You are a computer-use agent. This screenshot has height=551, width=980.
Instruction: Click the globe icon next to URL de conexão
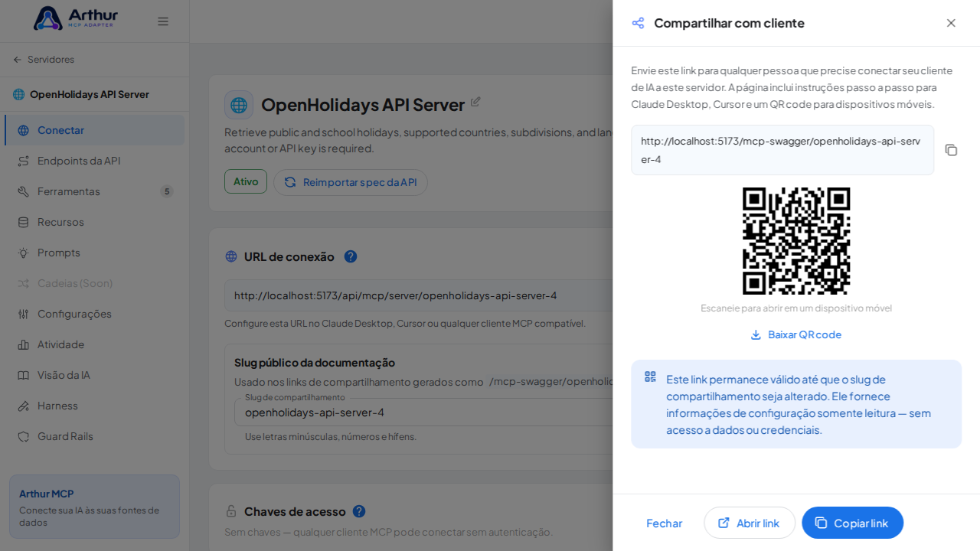(231, 256)
